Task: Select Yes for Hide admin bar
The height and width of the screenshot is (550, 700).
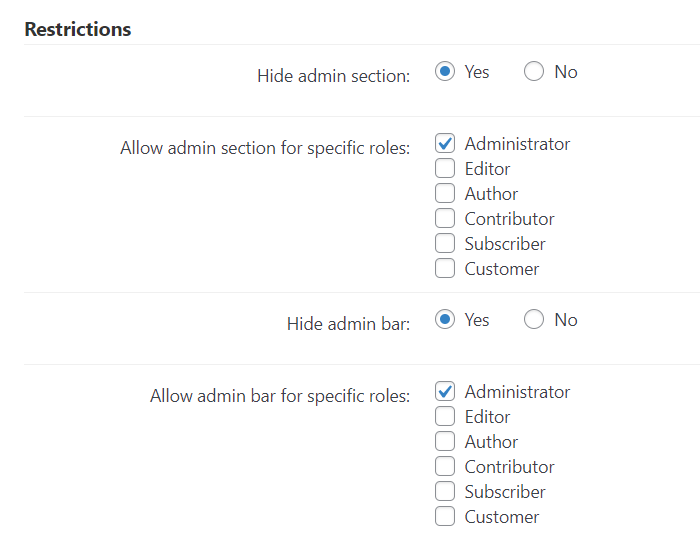Action: click(x=445, y=320)
